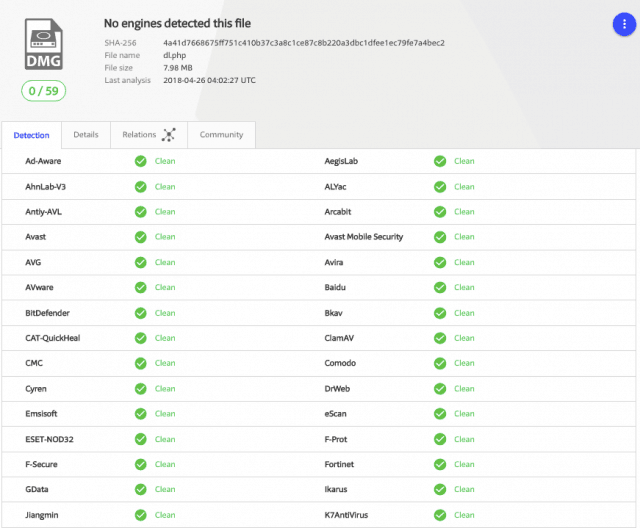This screenshot has width=640, height=528.
Task: Click the file size value 7.98 MB
Action: point(178,68)
